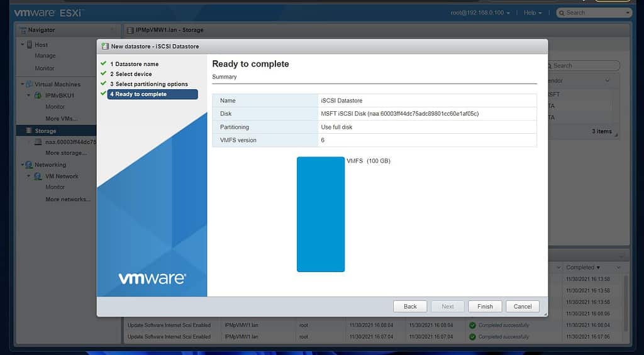This screenshot has width=644, height=355.
Task: Click the Host server icon
Action: [30, 45]
